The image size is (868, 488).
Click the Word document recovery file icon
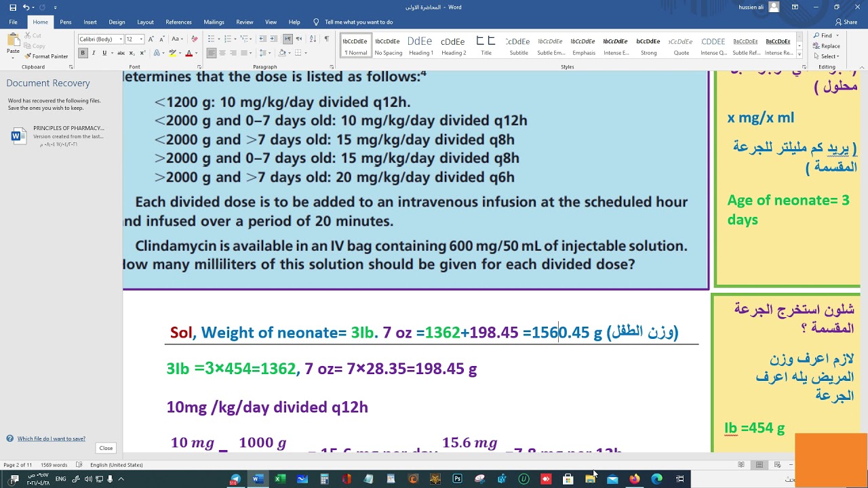pyautogui.click(x=18, y=136)
